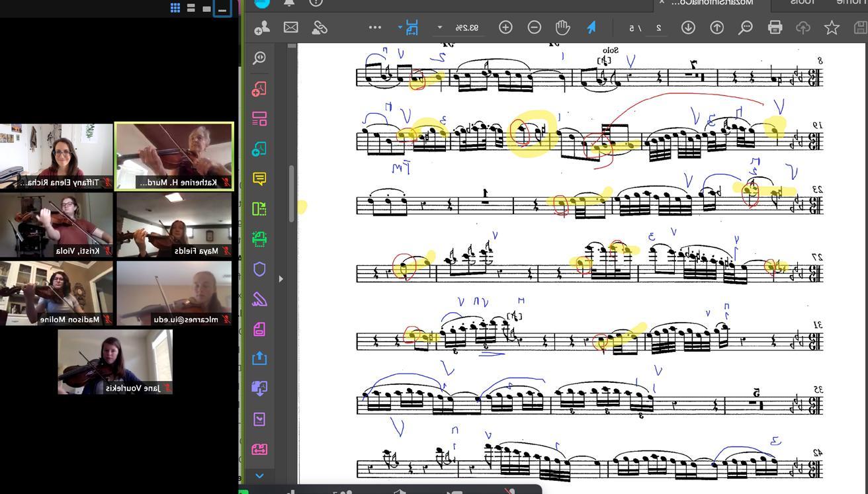868x494 pixels.
Task: Select Jane Vourlekis video tile
Action: click(x=115, y=362)
